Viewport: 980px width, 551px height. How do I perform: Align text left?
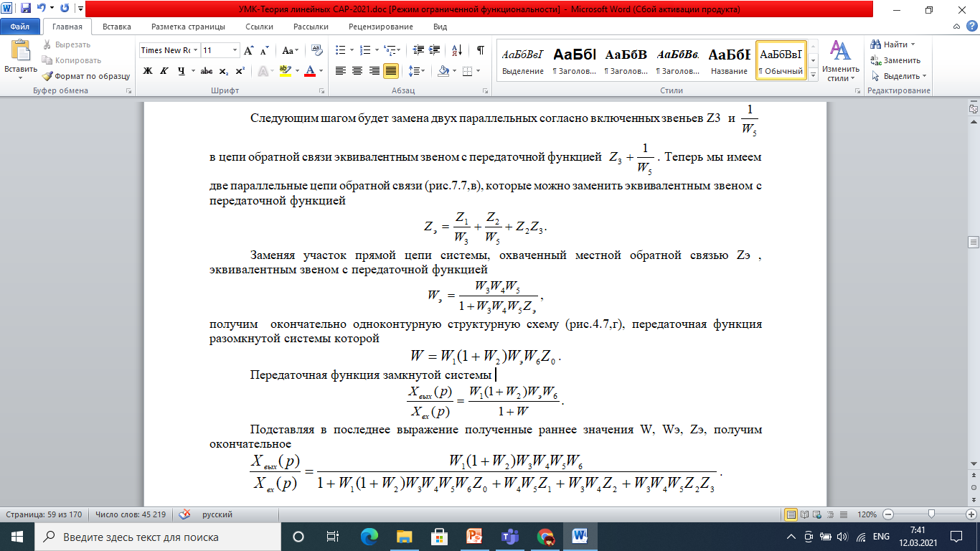(341, 71)
